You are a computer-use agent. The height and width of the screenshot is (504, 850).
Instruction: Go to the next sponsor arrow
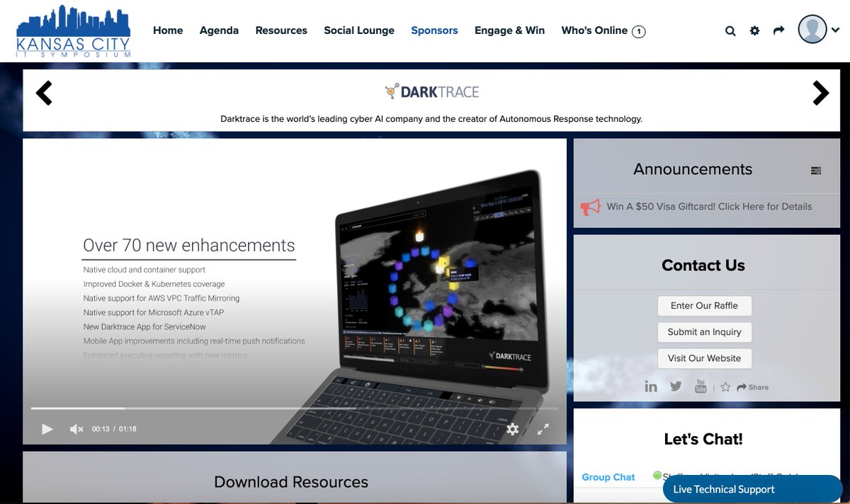click(x=820, y=93)
